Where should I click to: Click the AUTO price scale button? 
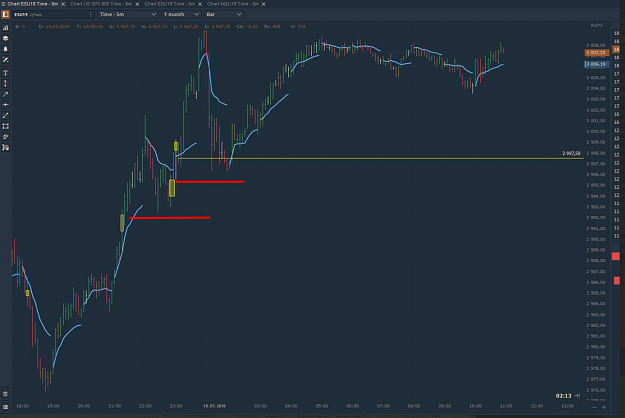click(x=596, y=25)
